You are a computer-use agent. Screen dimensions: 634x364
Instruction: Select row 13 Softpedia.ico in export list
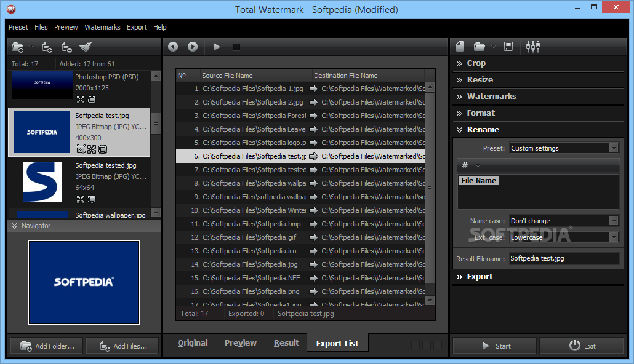click(300, 251)
